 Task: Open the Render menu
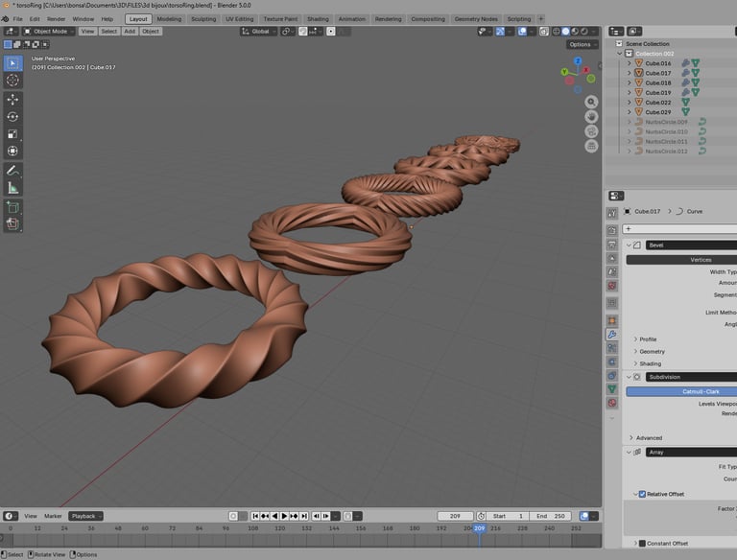click(57, 18)
